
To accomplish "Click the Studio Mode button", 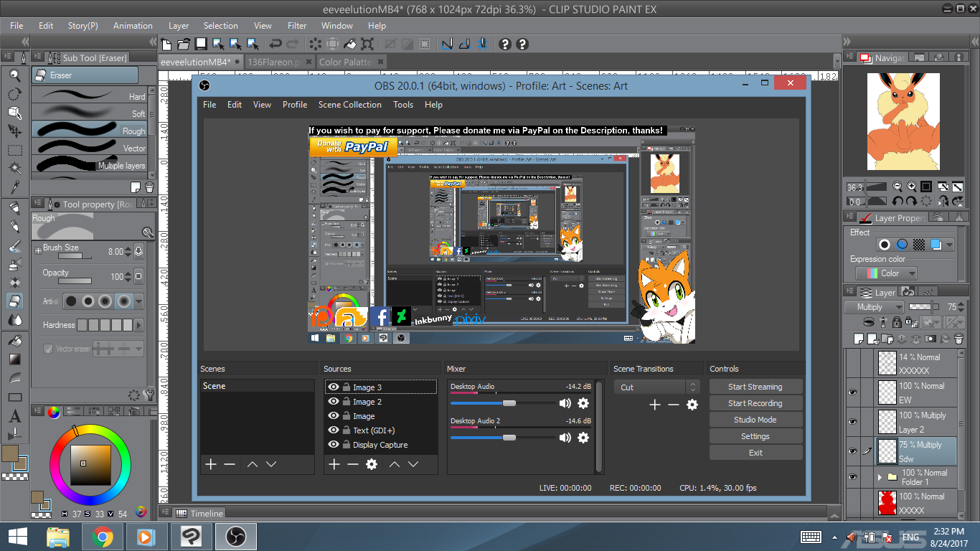I will click(x=755, y=420).
